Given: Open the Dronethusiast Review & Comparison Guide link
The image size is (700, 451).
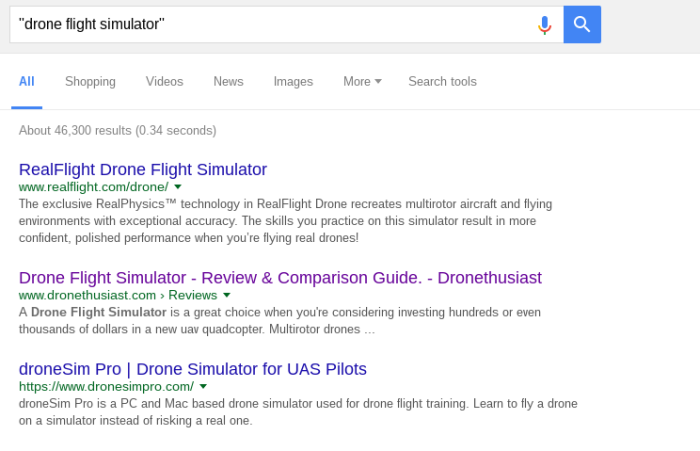Looking at the screenshot, I should pos(280,278).
